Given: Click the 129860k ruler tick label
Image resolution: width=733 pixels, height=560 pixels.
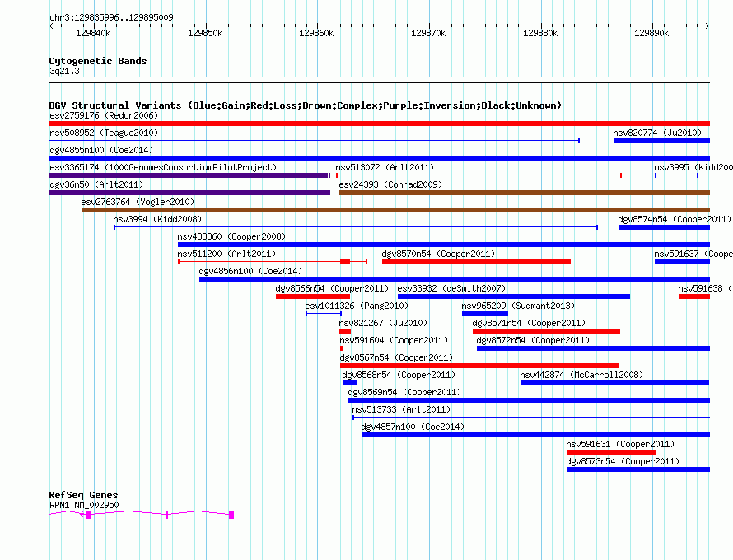Looking at the screenshot, I should pos(316,33).
